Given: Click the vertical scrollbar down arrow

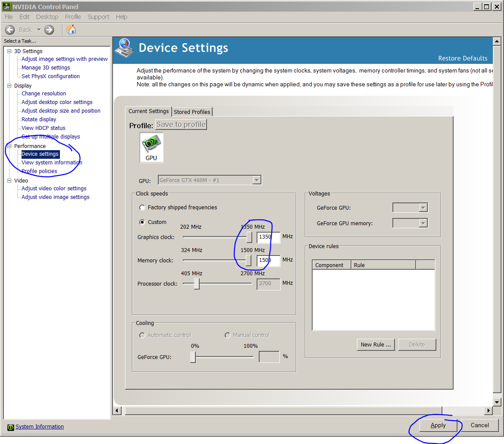Looking at the screenshot, I should [497, 402].
